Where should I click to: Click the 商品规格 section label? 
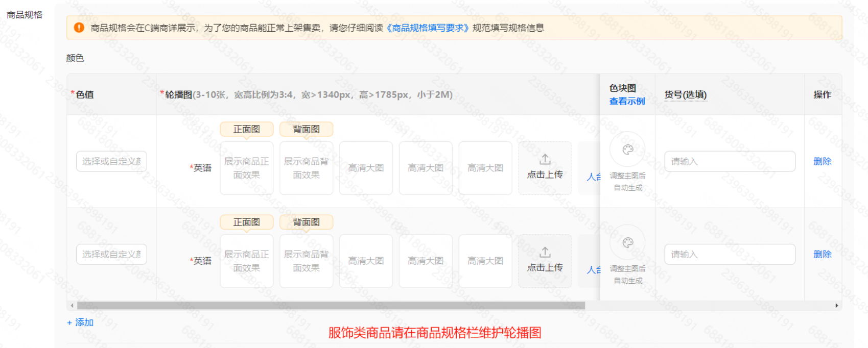[25, 15]
